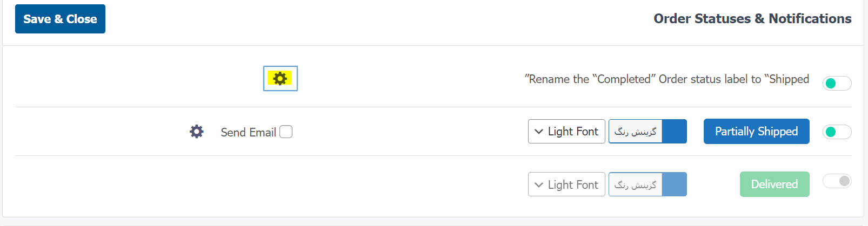Click chevron arrow in Partially Shipped font dropdown
The height and width of the screenshot is (226, 868).
(539, 131)
